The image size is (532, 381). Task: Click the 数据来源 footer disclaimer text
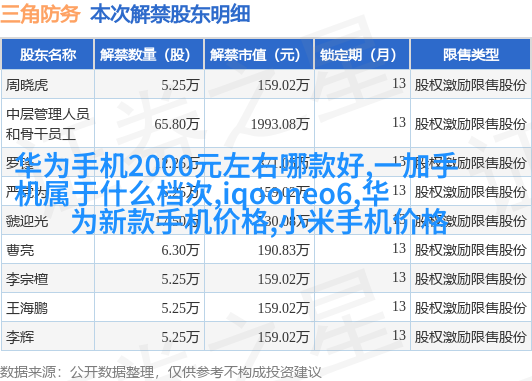tap(160, 372)
